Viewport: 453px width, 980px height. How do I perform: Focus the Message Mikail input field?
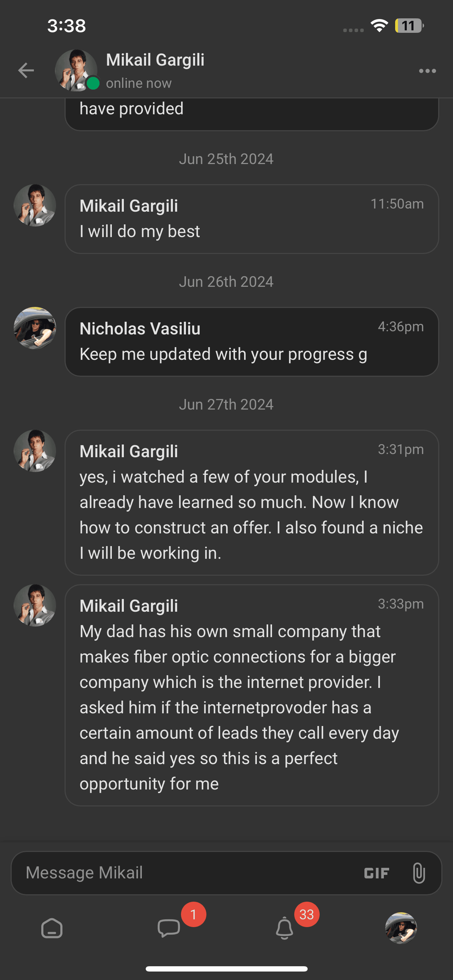[182, 873]
